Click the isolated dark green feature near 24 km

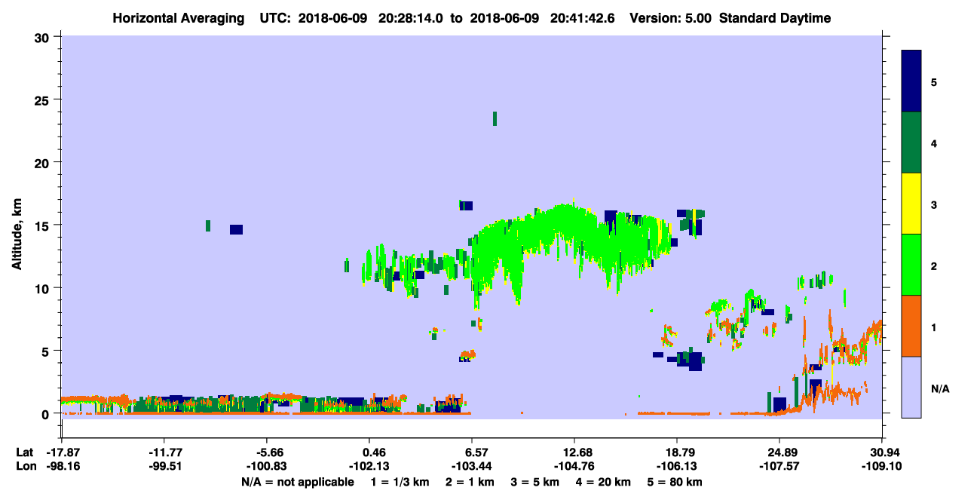click(x=495, y=118)
